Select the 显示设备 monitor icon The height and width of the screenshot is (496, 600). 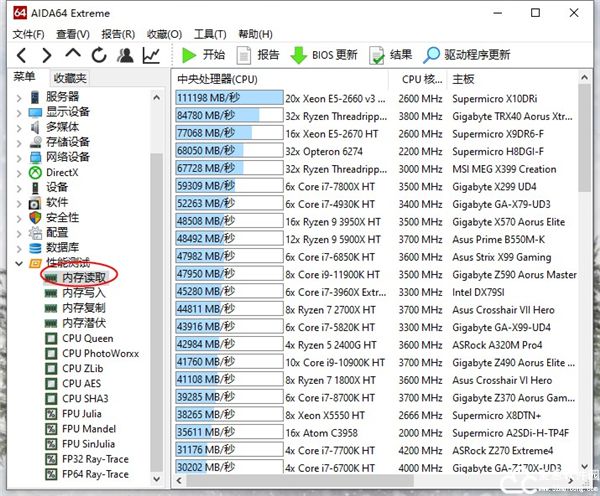pyautogui.click(x=35, y=113)
